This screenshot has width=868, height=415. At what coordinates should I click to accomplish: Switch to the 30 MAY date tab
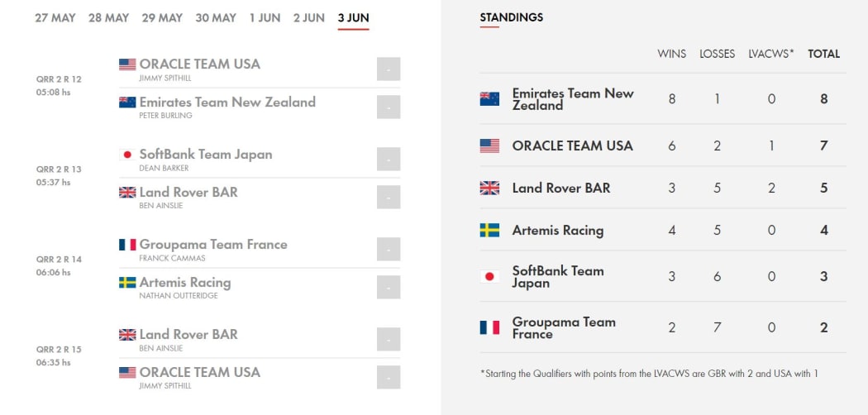click(x=216, y=17)
